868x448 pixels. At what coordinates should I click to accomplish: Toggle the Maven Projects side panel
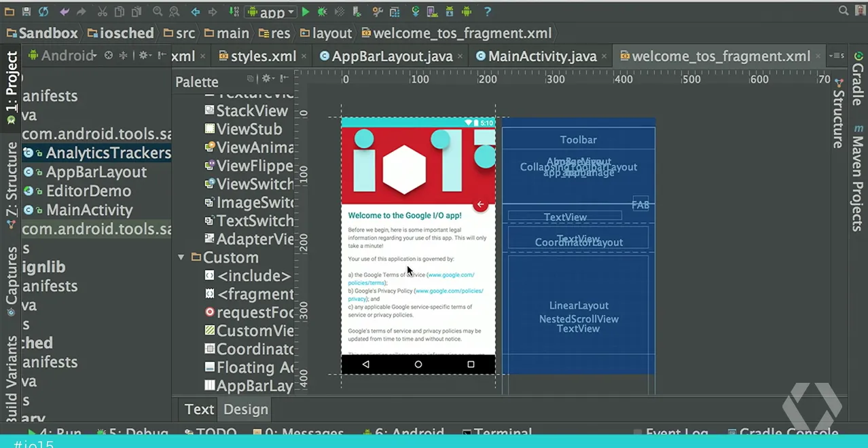pyautogui.click(x=858, y=176)
